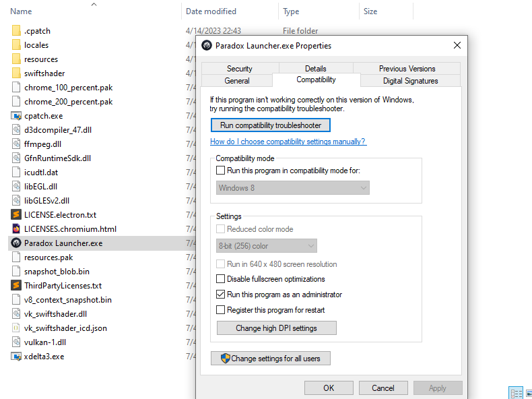Click the xdelta3.exe application icon
This screenshot has width=532, height=399.
pyautogui.click(x=16, y=357)
